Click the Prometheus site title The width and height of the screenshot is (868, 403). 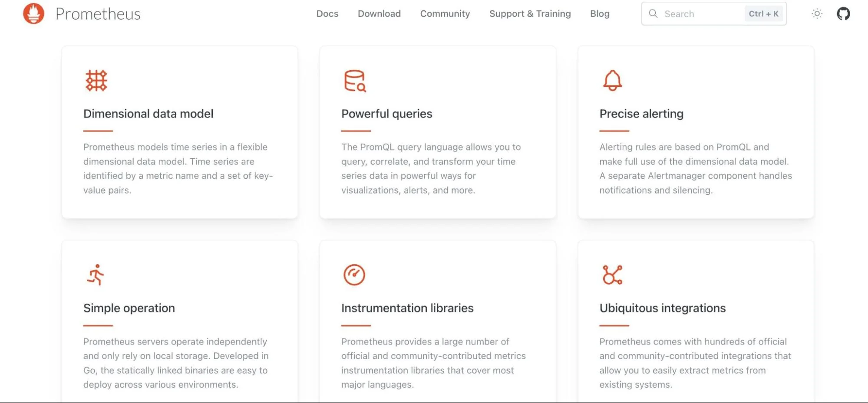98,14
